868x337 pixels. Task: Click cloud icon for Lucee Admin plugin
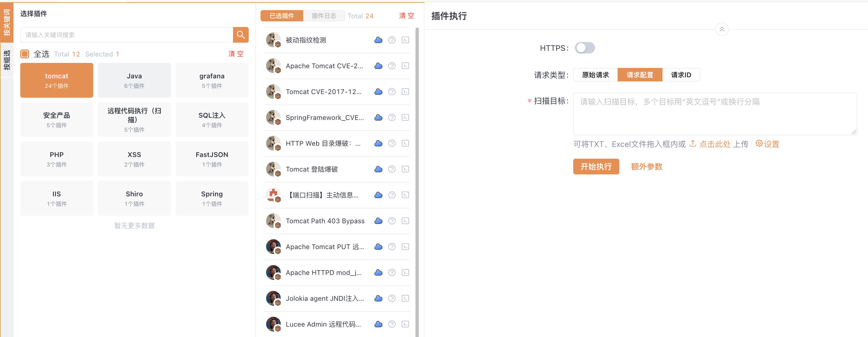pyautogui.click(x=378, y=324)
